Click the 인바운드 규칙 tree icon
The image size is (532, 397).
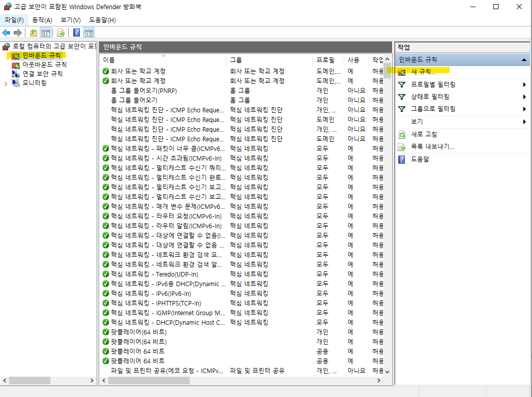16,55
